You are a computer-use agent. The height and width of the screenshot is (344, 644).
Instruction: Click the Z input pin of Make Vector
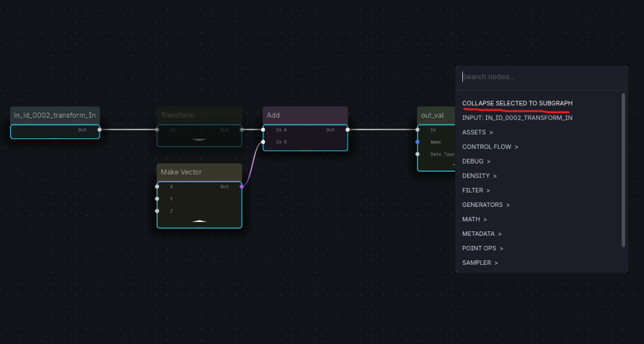point(157,211)
